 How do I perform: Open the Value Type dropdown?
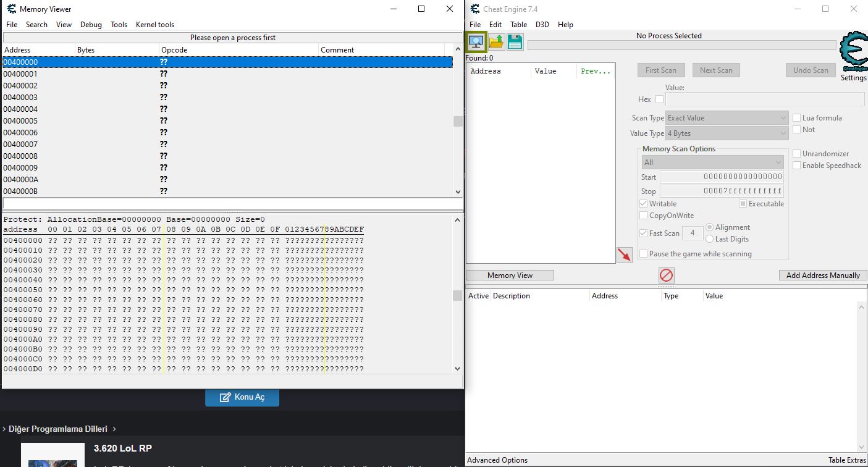coord(727,133)
